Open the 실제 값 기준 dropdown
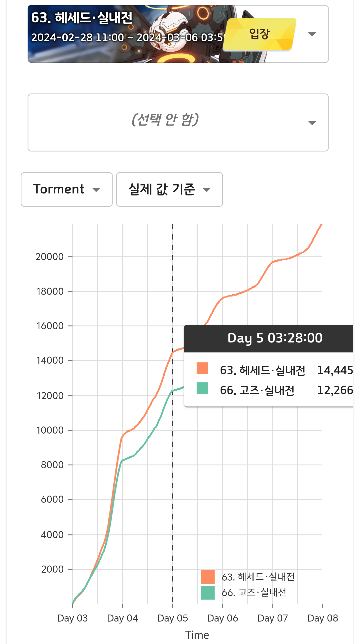359x644 pixels. [169, 189]
